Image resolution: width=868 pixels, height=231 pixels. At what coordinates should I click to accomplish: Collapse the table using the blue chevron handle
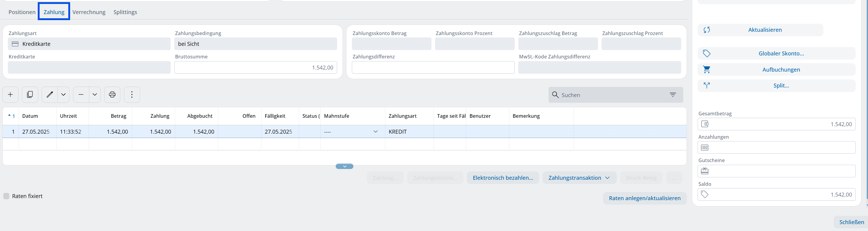[x=344, y=166]
